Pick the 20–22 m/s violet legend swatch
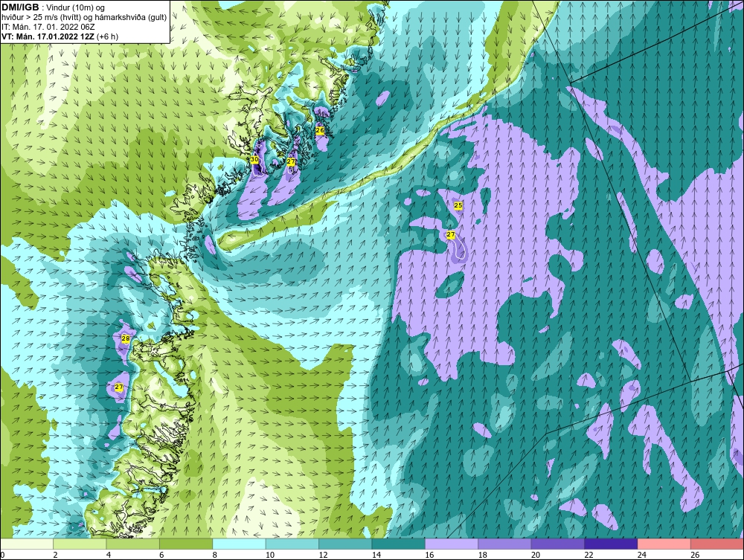Image resolution: width=744 pixels, height=560 pixels. 558,544
